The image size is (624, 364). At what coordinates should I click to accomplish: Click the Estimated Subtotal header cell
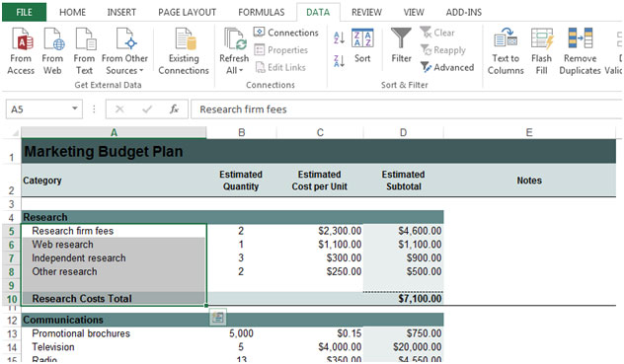click(403, 181)
